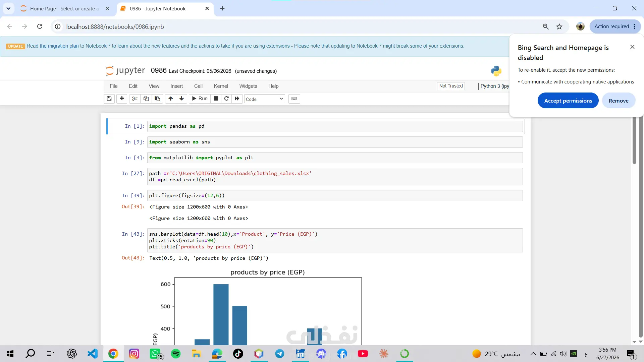The width and height of the screenshot is (644, 362).
Task: Open the migration plan link
Action: click(x=59, y=46)
